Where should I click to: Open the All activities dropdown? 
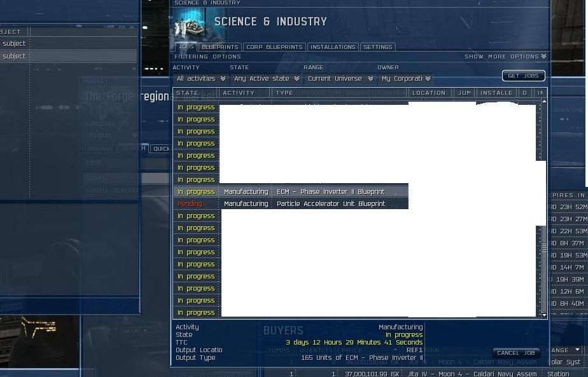click(x=201, y=78)
